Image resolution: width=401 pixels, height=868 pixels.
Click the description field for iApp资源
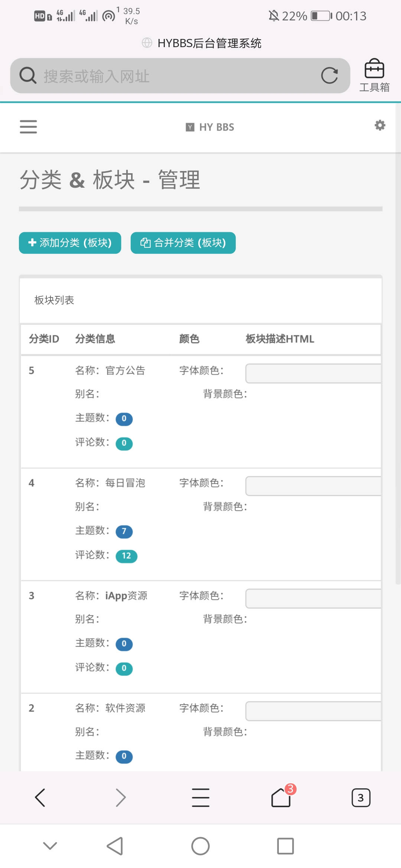tap(313, 598)
